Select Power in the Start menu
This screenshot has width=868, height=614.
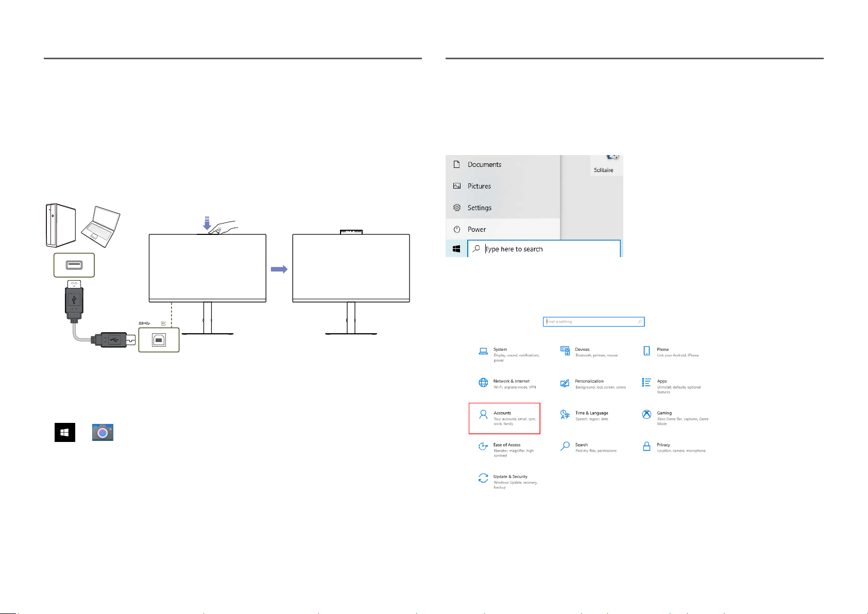click(x=502, y=229)
